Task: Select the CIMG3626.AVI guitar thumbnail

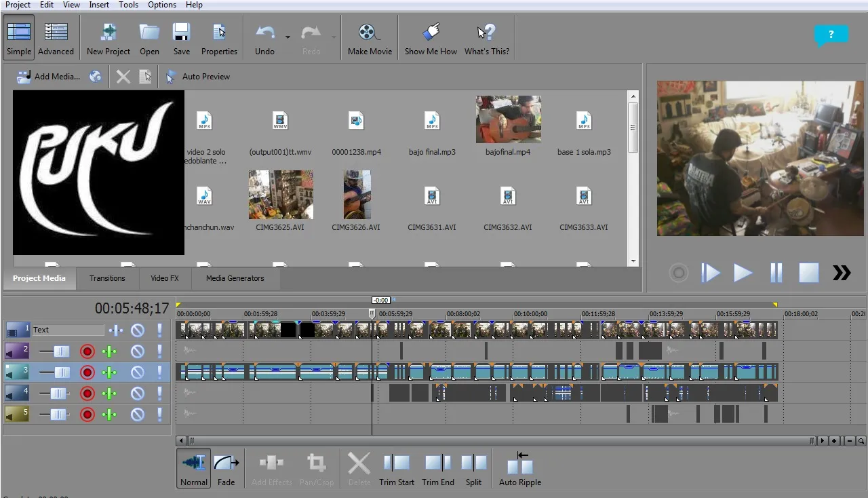Action: click(x=357, y=195)
